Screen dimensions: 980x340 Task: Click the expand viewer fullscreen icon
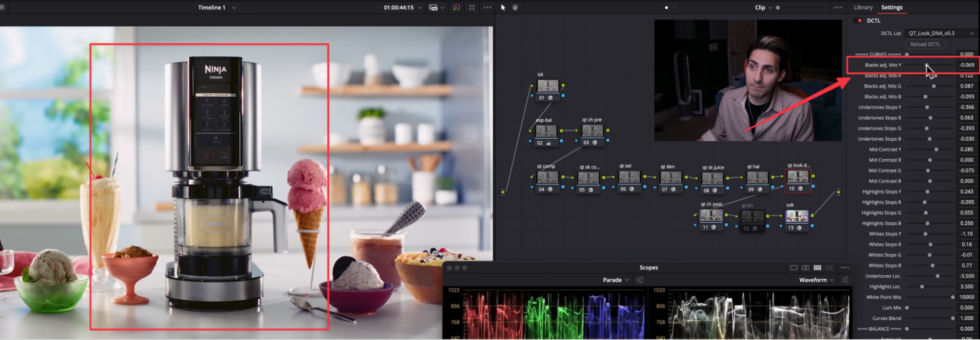(x=472, y=7)
